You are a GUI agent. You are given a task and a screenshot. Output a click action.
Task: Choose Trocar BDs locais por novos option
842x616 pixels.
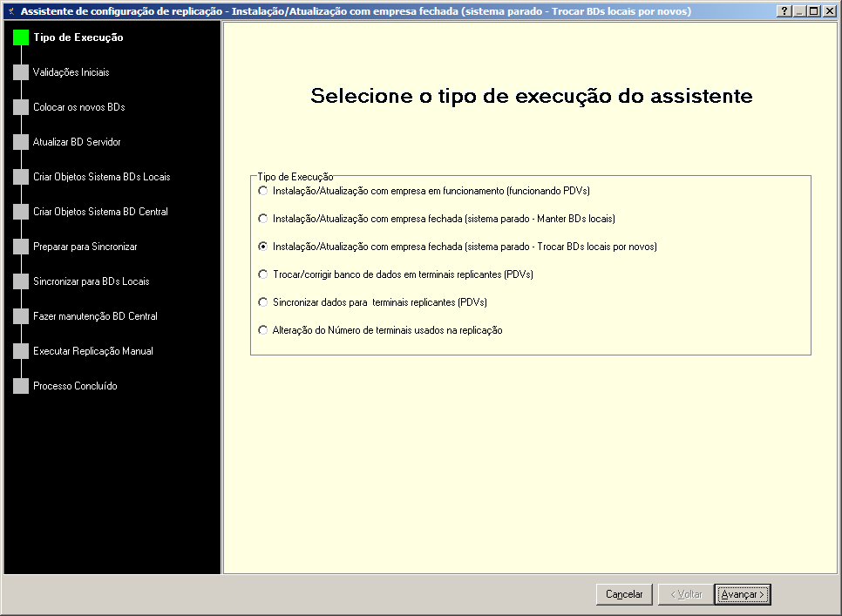(x=263, y=247)
